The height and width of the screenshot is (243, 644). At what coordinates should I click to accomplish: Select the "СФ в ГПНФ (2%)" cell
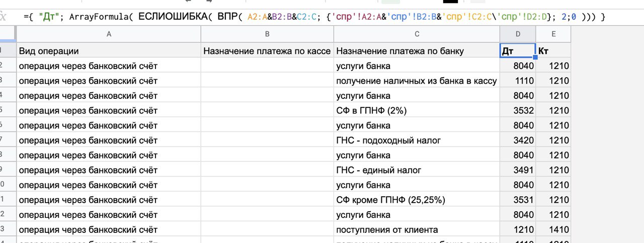click(417, 110)
